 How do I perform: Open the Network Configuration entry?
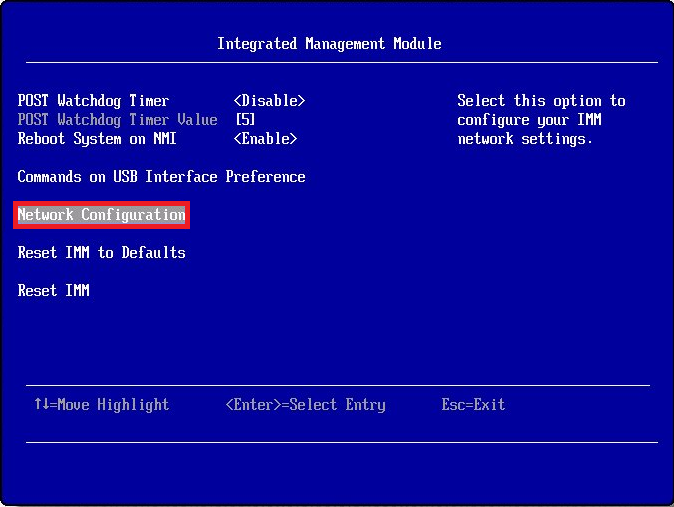pyautogui.click(x=101, y=215)
